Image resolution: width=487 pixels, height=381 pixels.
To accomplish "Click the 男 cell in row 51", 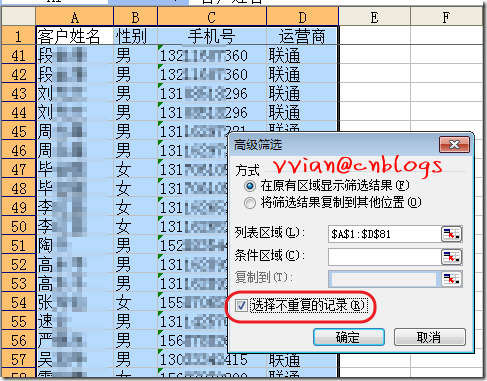I will point(135,245).
